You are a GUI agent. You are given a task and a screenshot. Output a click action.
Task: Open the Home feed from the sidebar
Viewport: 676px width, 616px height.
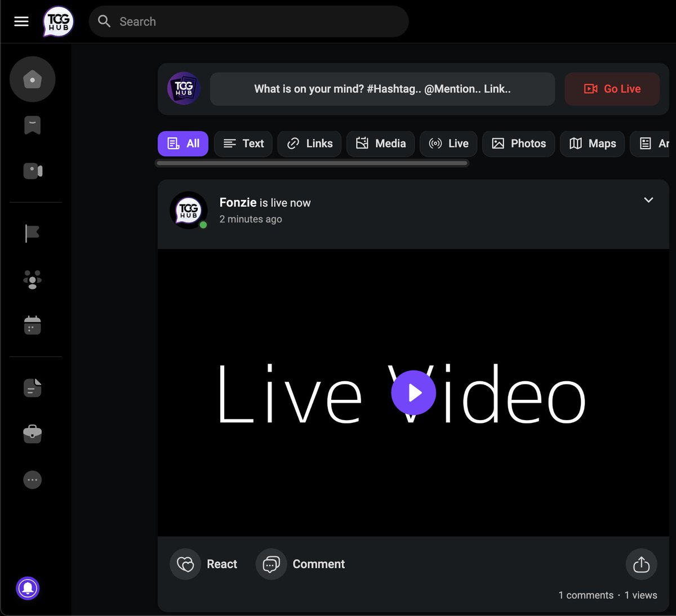click(32, 79)
